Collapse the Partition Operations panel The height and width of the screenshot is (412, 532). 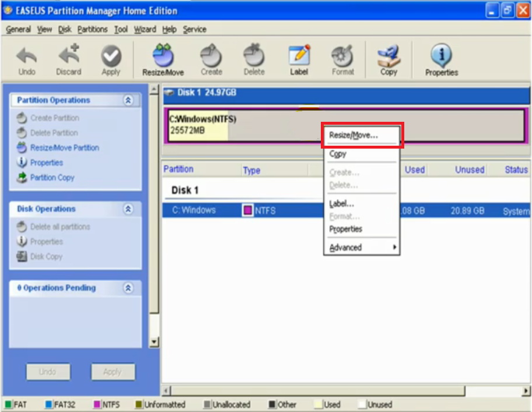[128, 100]
